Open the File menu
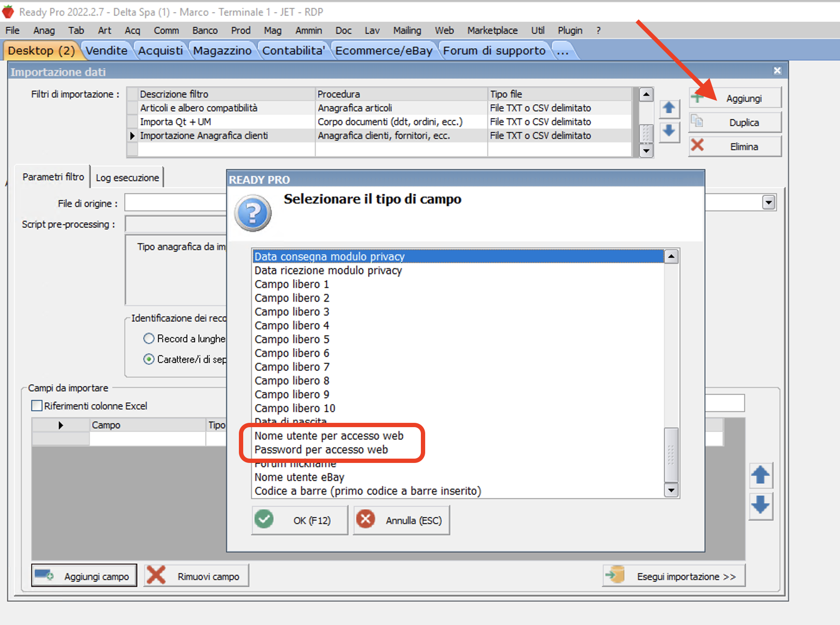Screen dimensions: 840x625 [12, 31]
